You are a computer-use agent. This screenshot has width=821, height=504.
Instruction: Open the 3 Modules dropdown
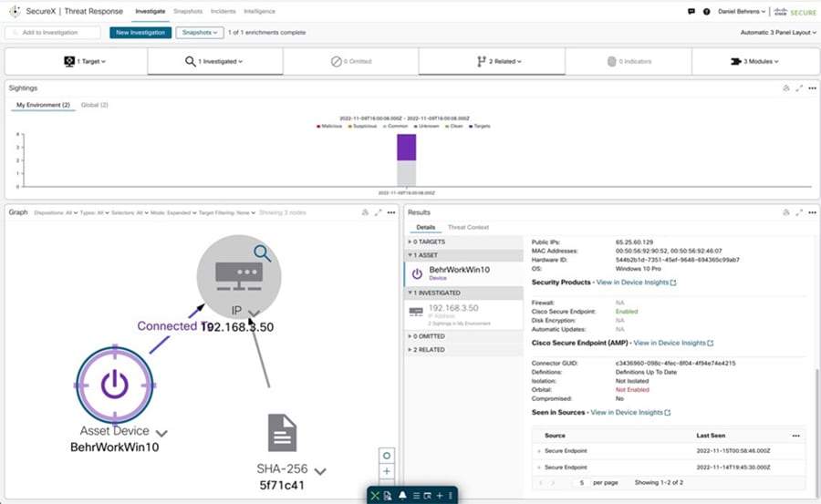tap(754, 61)
